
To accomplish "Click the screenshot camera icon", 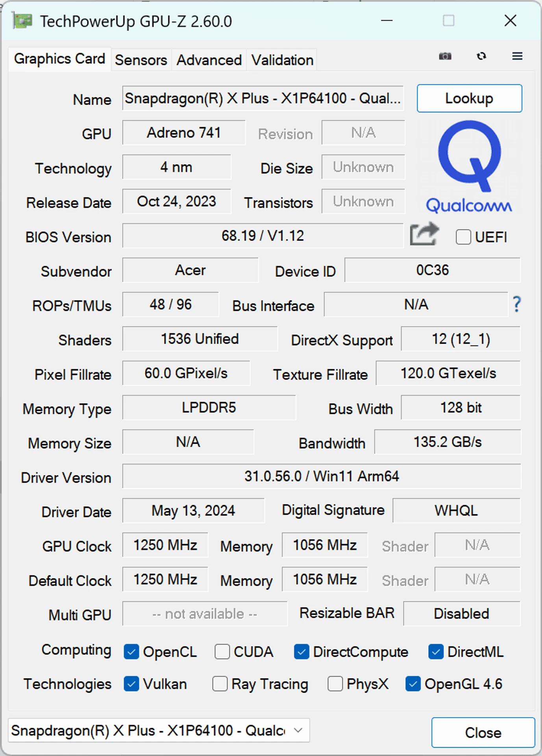I will point(445,56).
